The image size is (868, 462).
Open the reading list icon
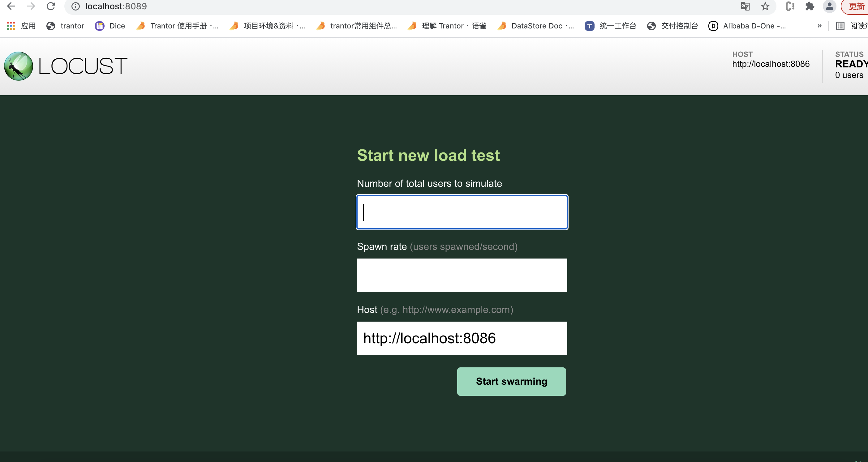[x=840, y=26]
